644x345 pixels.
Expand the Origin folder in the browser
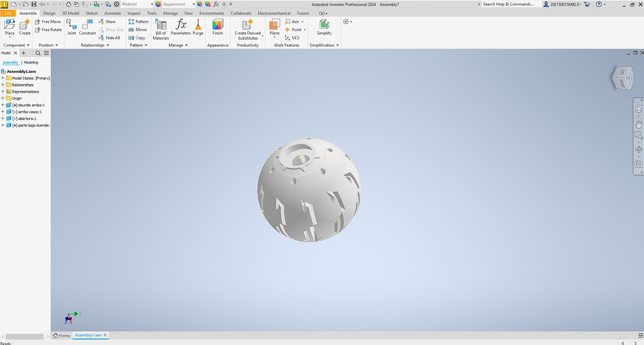click(3, 98)
